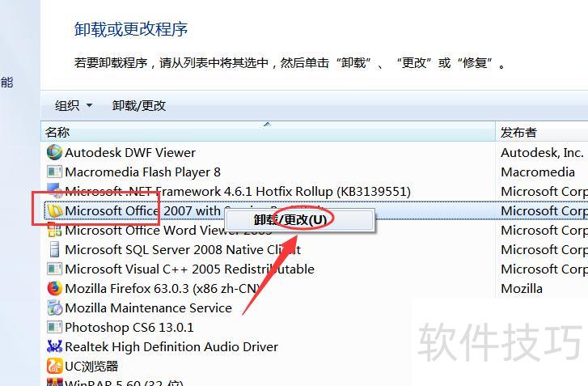Click publisher Mozilla cell for Firefox
Image resolution: width=588 pixels, height=386 pixels.
[522, 289]
